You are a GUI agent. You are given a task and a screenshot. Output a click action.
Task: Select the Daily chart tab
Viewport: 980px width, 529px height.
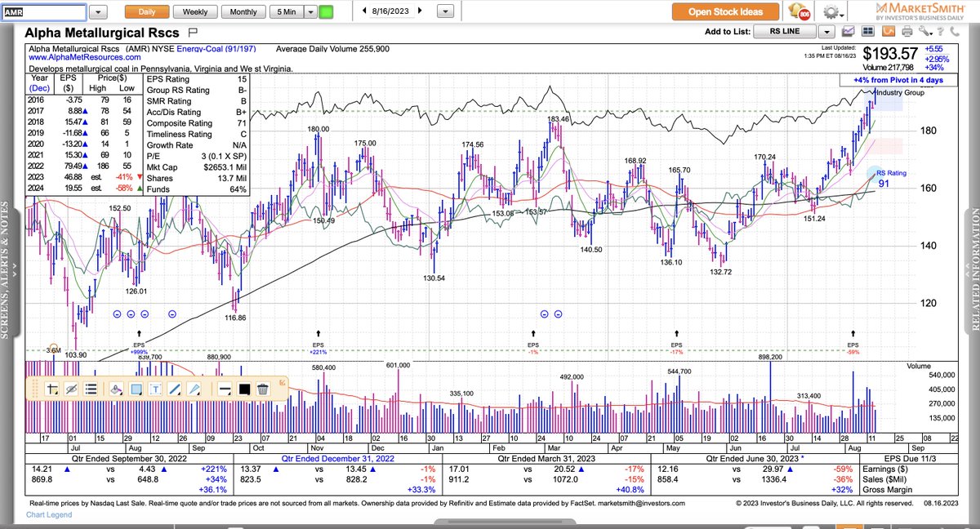147,12
